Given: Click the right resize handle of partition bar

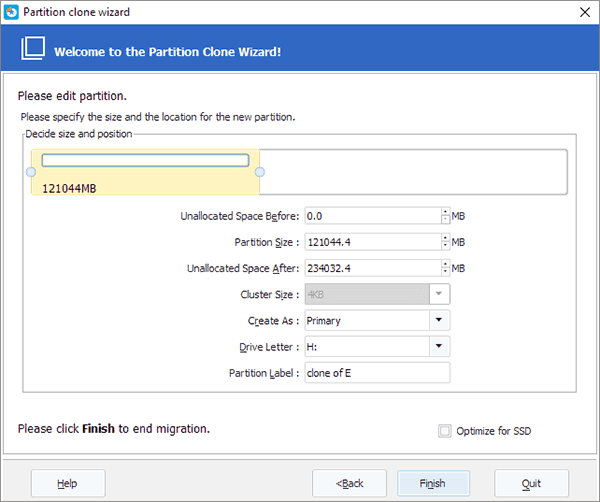Looking at the screenshot, I should 260,172.
